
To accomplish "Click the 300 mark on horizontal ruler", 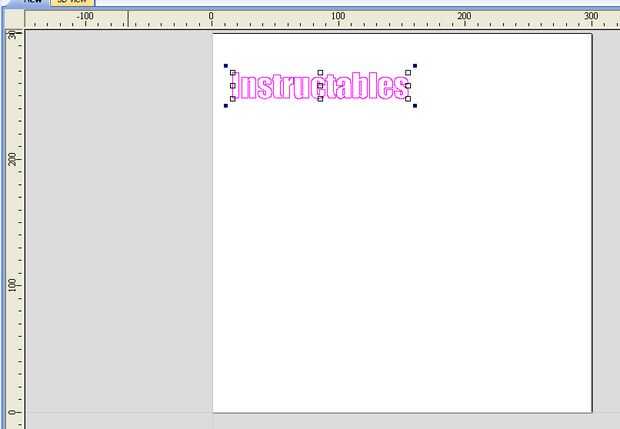I will [591, 16].
